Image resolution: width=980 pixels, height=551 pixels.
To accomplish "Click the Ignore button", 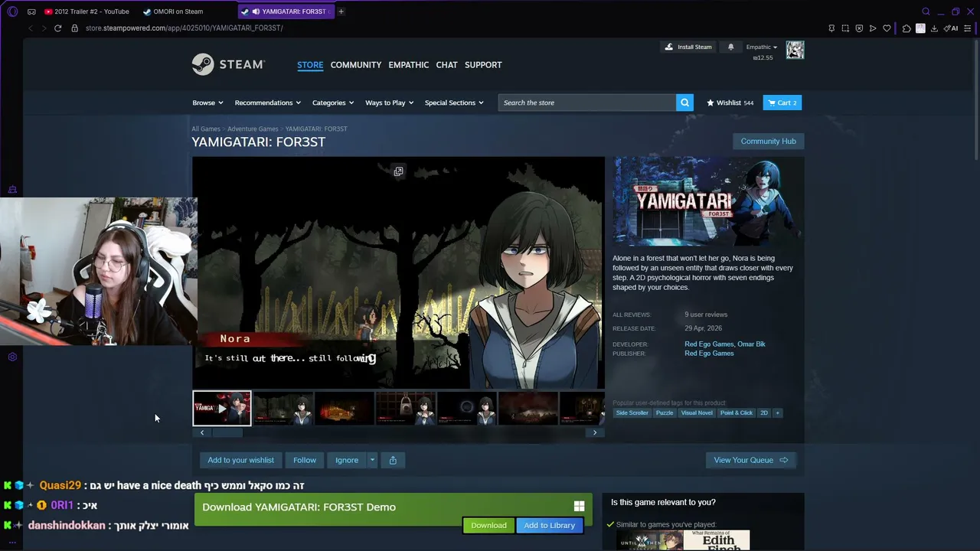I will 347,460.
